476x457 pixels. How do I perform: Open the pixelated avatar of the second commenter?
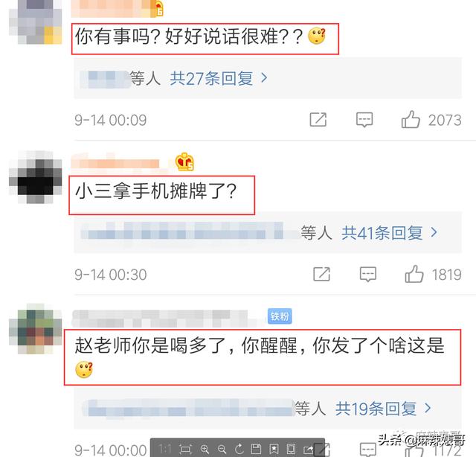[x=36, y=177]
